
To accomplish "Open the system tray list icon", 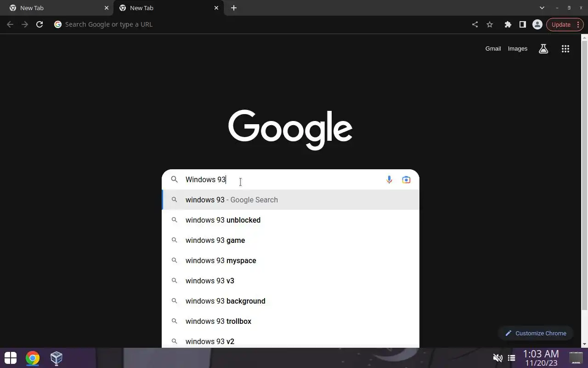I will click(511, 358).
